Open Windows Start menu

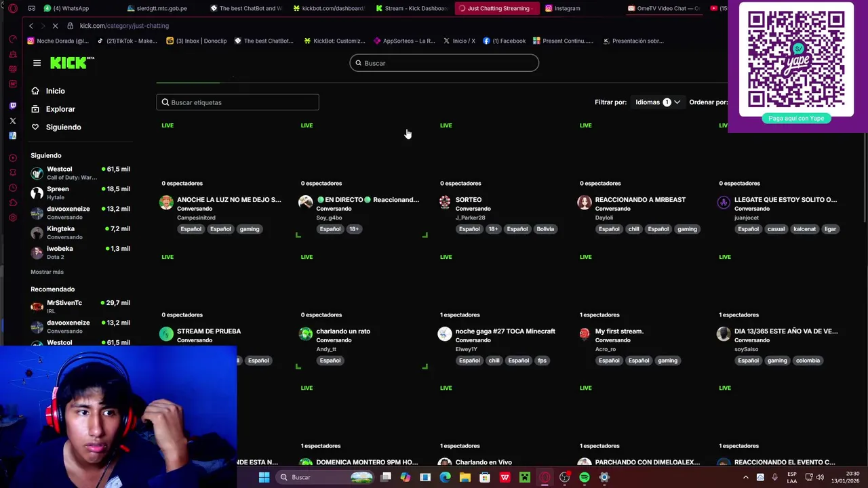click(x=264, y=477)
